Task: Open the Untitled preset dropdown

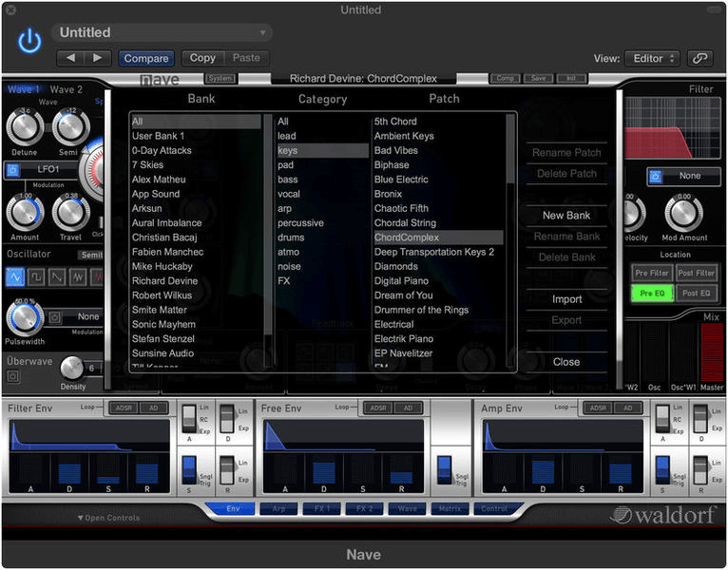Action: [162, 32]
